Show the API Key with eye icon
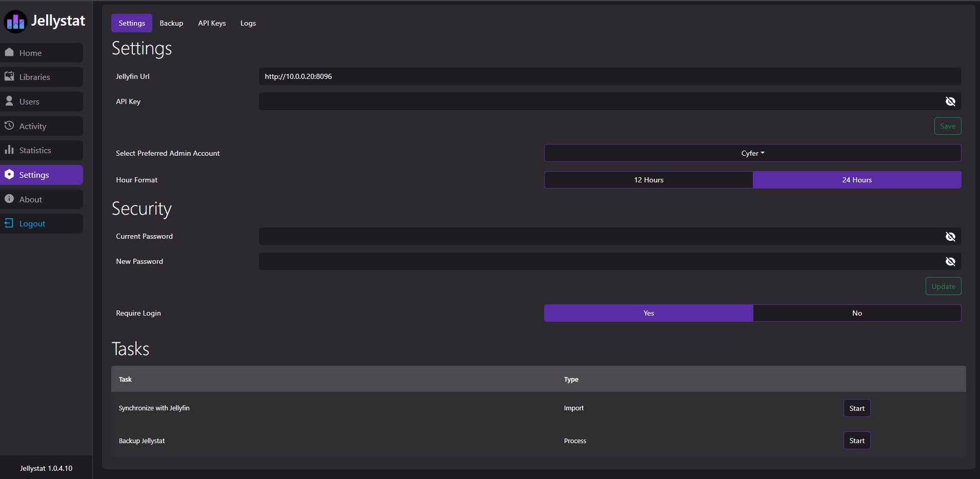 pos(950,101)
